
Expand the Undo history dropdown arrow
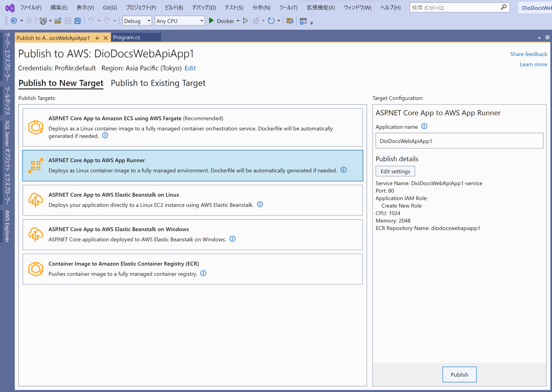click(99, 21)
